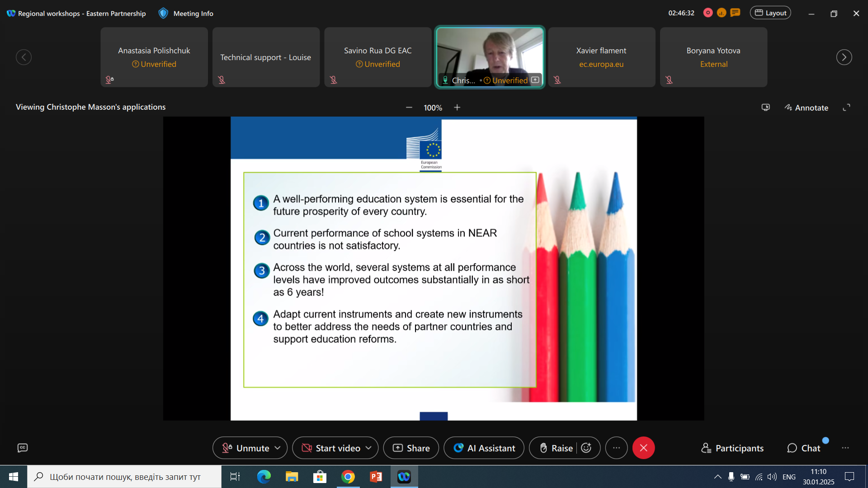Enter fullscreen for the shared content
This screenshot has width=868, height=488.
[846, 108]
